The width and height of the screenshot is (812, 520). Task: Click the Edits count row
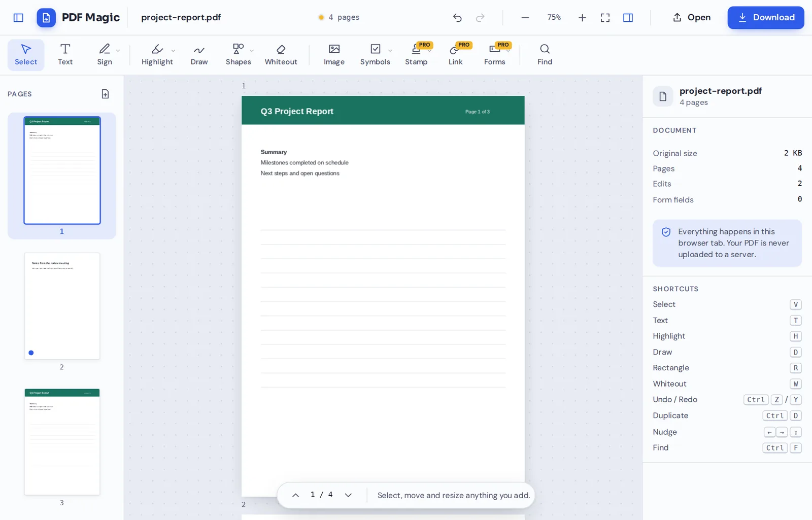727,184
